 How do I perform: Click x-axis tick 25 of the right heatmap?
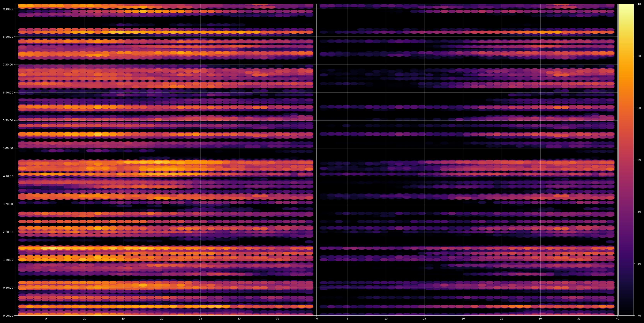click(x=502, y=319)
